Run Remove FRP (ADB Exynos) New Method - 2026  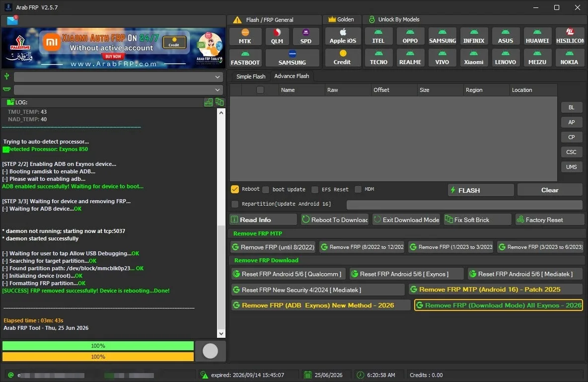click(321, 305)
